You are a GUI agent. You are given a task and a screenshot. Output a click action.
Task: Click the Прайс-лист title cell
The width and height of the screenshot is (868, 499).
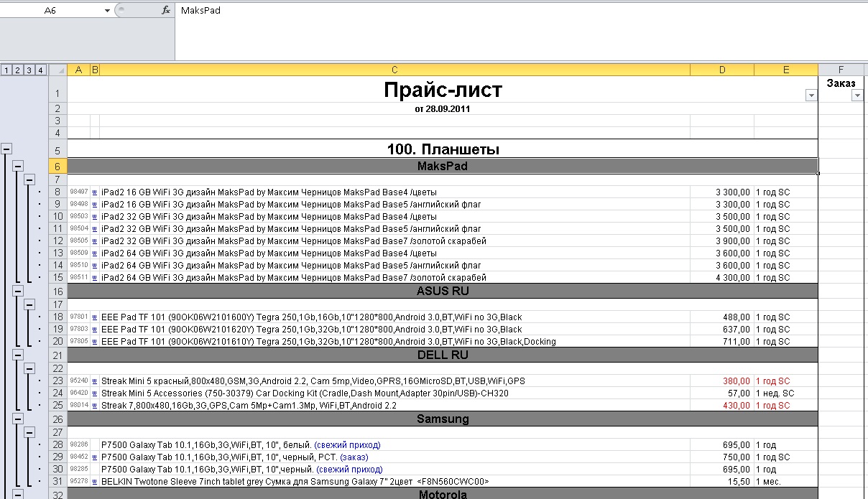443,89
